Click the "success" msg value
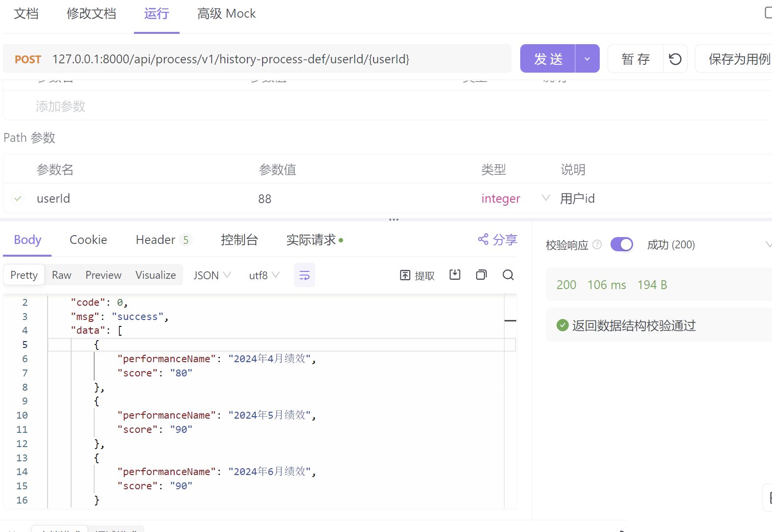The image size is (772, 532). tap(137, 317)
